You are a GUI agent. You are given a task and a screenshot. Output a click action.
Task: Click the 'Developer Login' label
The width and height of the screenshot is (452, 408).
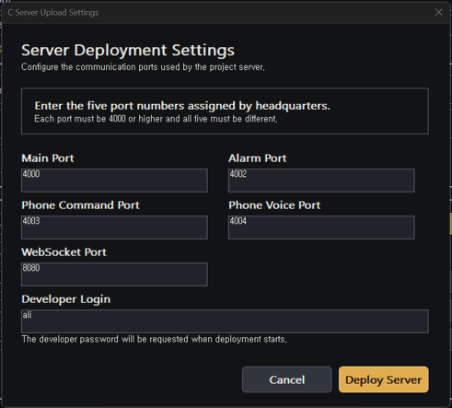tap(66, 299)
